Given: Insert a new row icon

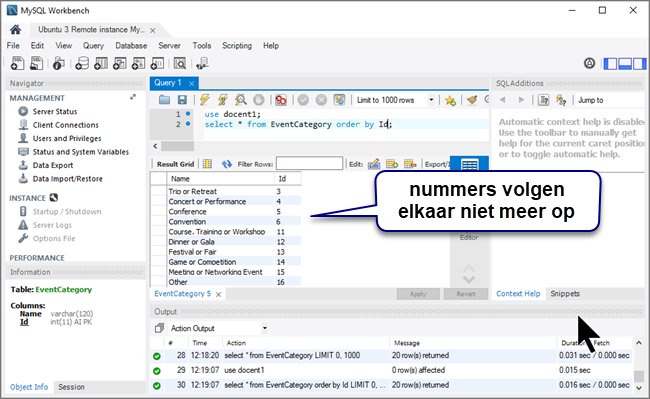Looking at the screenshot, I should 392,164.
